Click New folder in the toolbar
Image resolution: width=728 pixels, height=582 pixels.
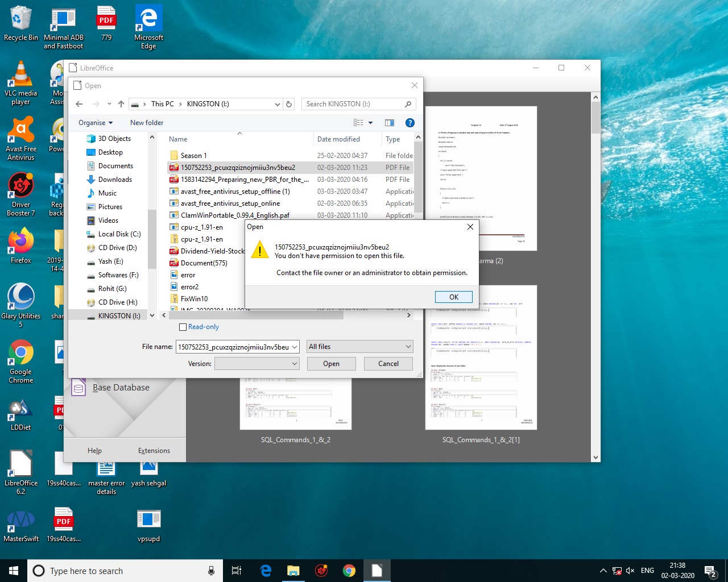(147, 123)
